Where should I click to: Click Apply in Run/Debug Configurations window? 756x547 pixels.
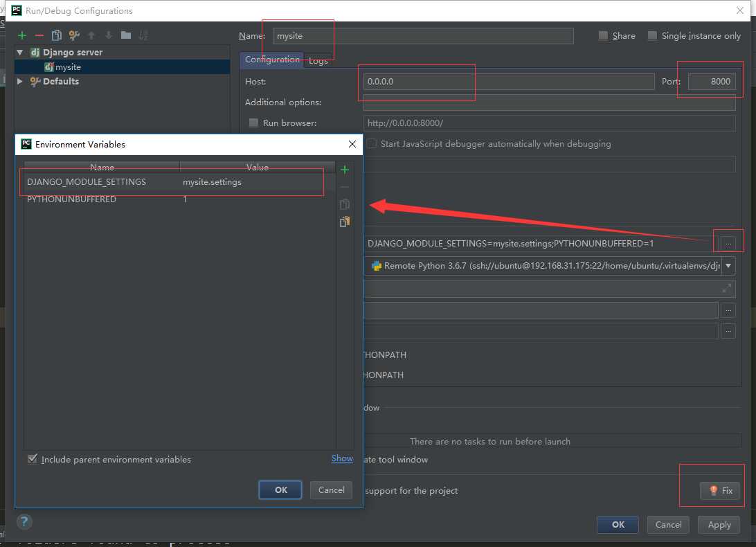pyautogui.click(x=719, y=524)
